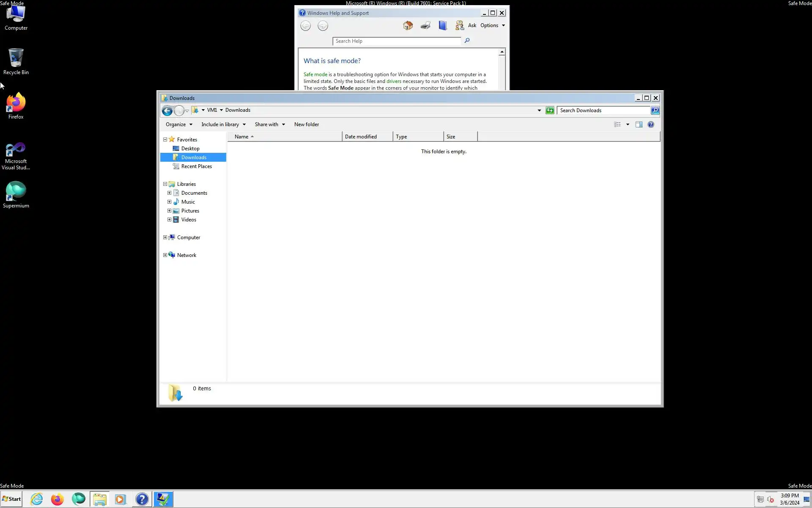Screen dimensions: 812x508
Task: Click the New folder button
Action: click(x=306, y=124)
